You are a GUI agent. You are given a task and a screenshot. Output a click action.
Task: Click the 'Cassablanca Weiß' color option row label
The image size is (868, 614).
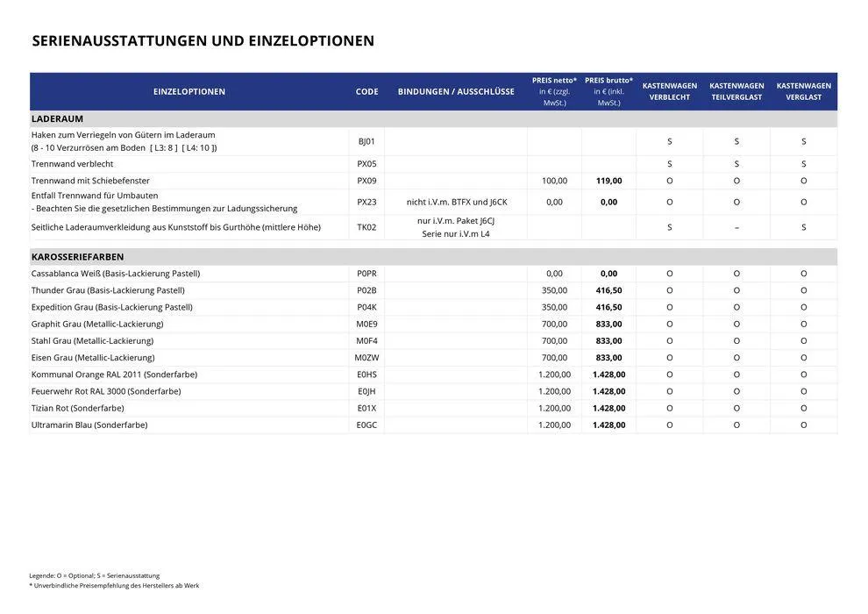[115, 274]
